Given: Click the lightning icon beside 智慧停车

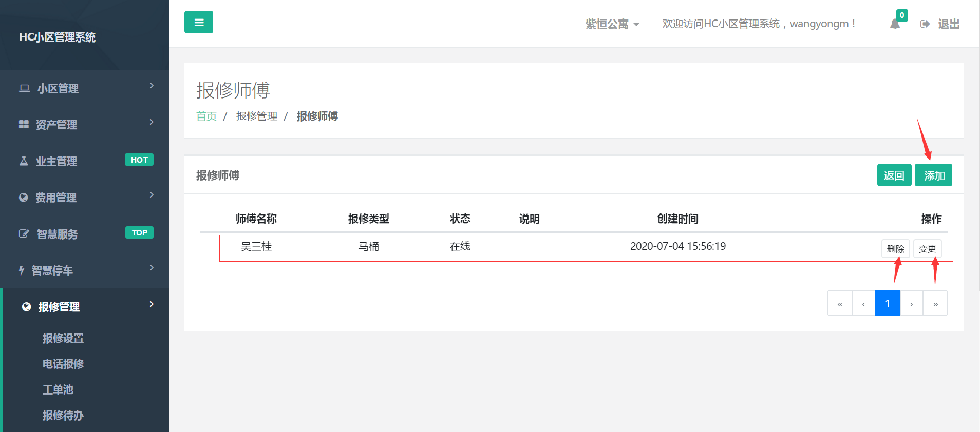Looking at the screenshot, I should tap(22, 270).
